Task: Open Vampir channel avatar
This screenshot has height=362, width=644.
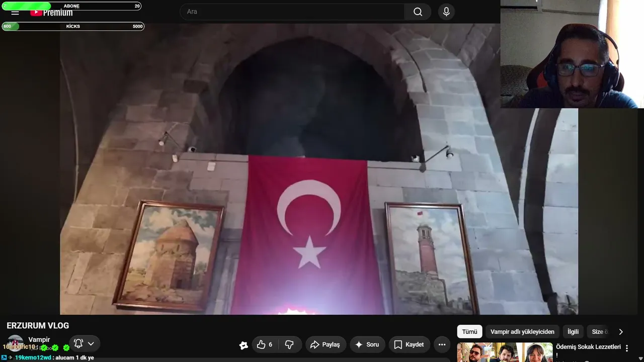Action: click(15, 344)
